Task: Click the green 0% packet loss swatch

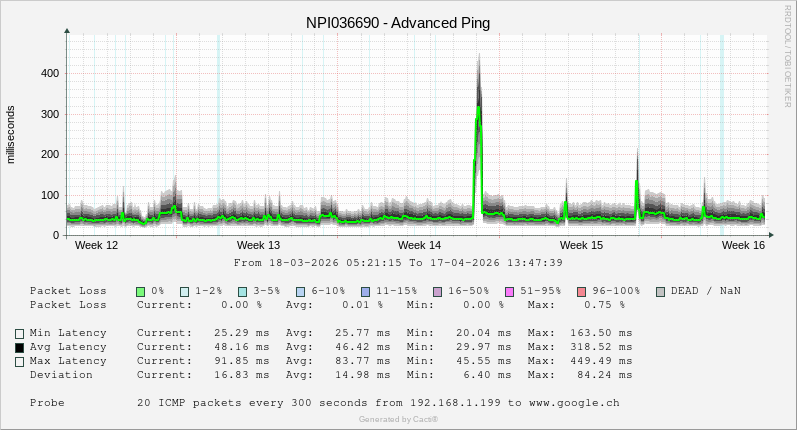Action: pyautogui.click(x=141, y=291)
